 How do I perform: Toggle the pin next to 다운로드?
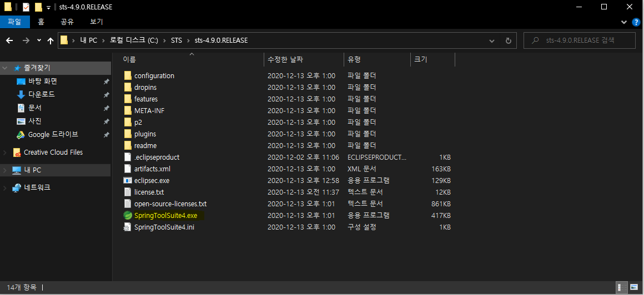(107, 95)
